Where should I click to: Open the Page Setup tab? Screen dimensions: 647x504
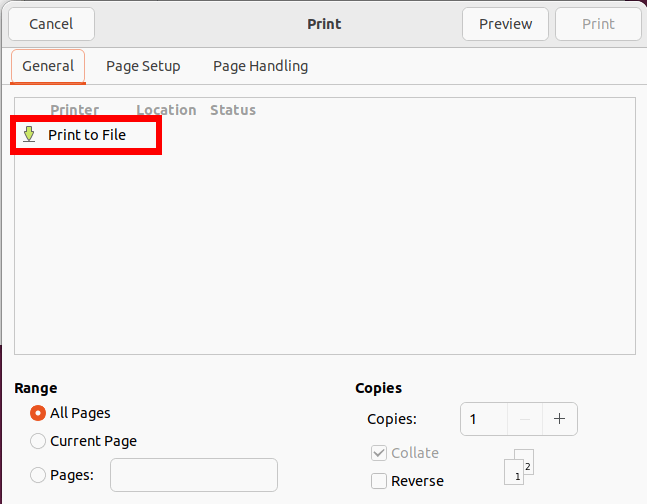[x=143, y=66]
